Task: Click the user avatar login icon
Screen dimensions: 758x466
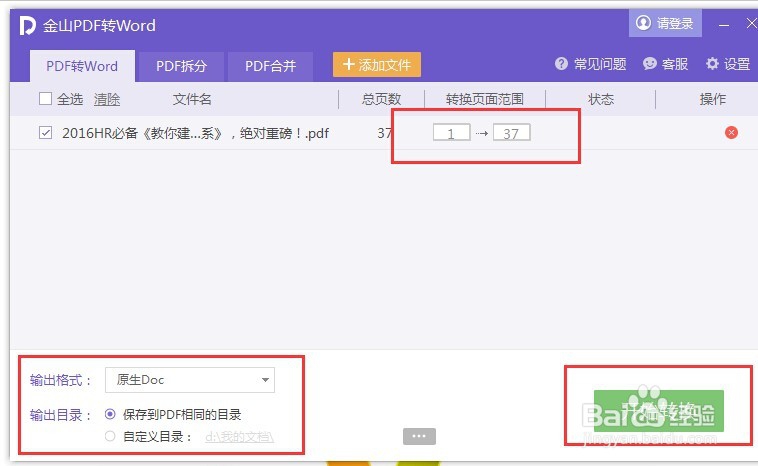Action: [643, 23]
